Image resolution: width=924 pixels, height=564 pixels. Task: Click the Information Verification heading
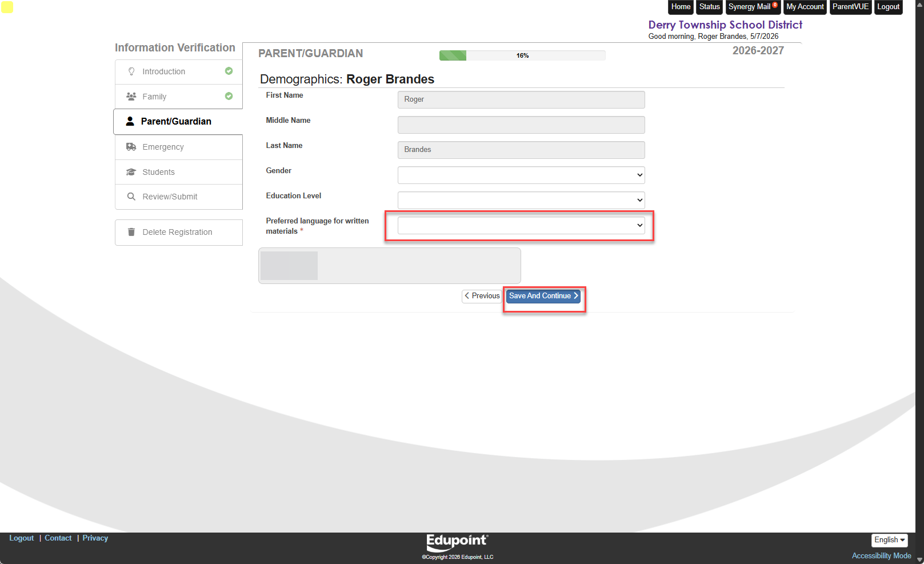coord(175,47)
